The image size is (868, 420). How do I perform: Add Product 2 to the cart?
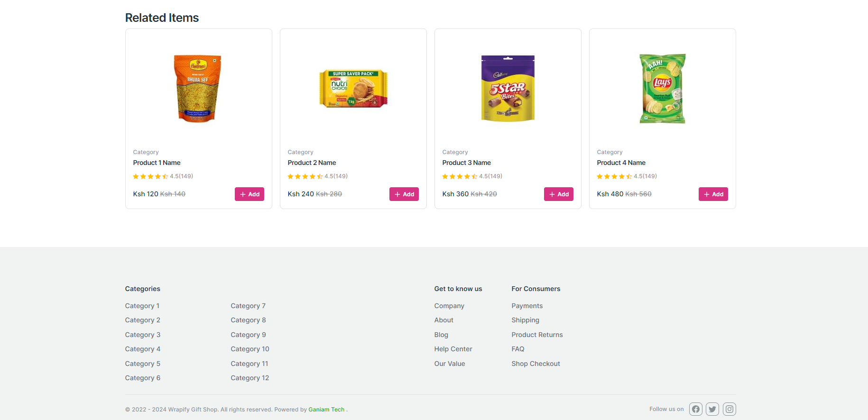404,194
